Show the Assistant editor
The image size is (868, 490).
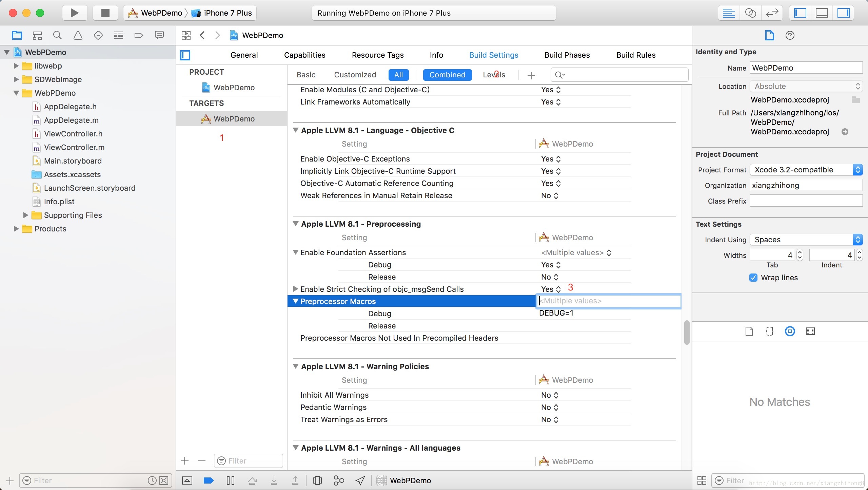(x=750, y=13)
